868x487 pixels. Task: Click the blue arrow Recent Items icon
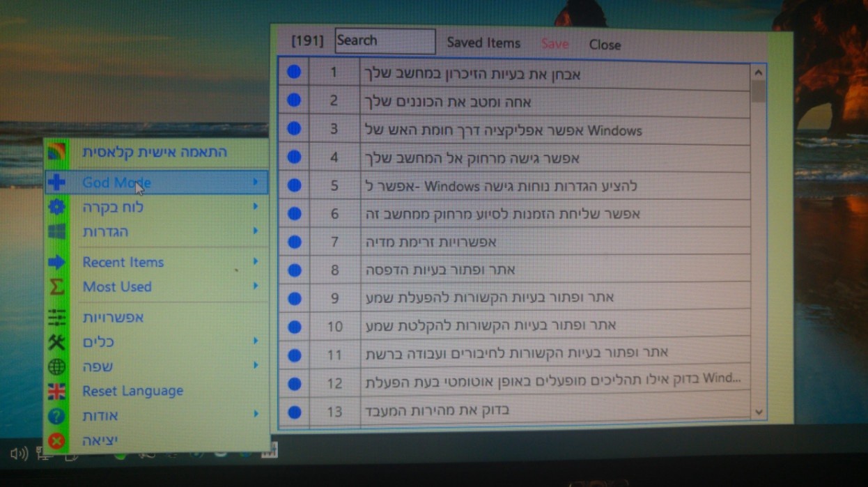pyautogui.click(x=56, y=262)
